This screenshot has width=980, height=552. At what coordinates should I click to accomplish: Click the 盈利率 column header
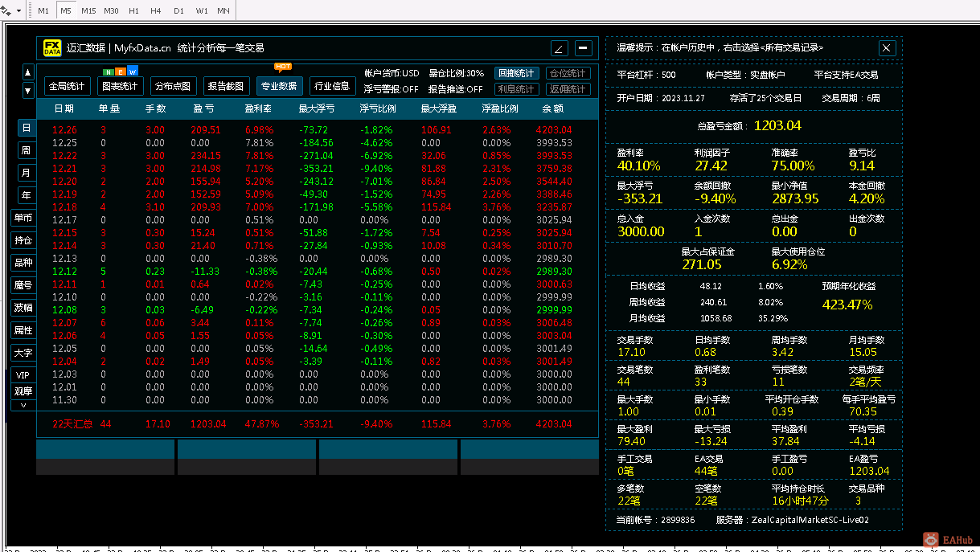click(x=259, y=108)
